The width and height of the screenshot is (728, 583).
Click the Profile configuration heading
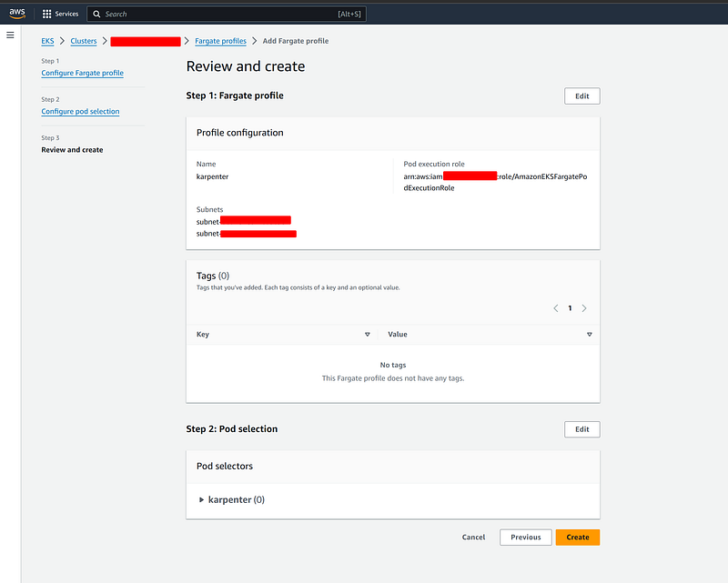pyautogui.click(x=239, y=133)
